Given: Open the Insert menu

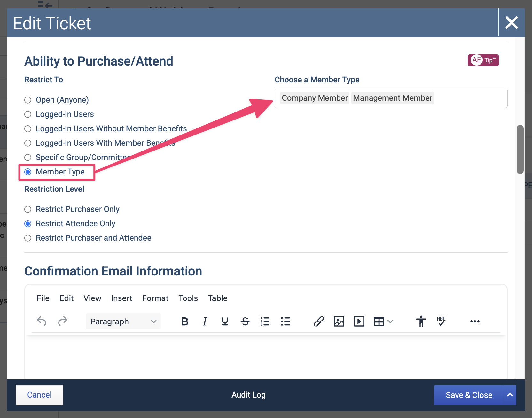Looking at the screenshot, I should pyautogui.click(x=121, y=298).
